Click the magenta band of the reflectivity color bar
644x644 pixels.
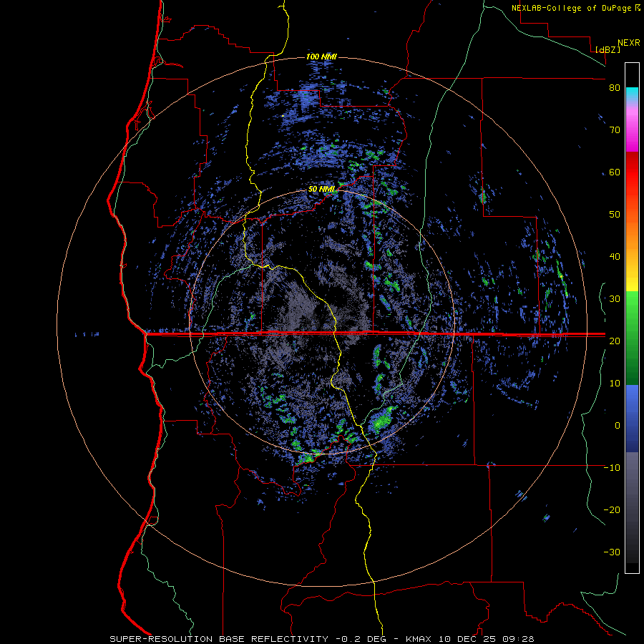[632, 132]
